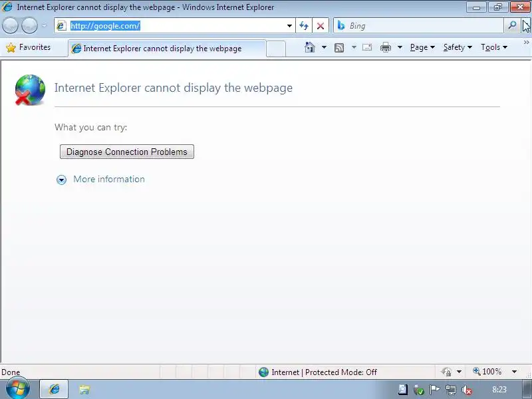532x399 pixels.
Task: Open the Safety menu
Action: click(458, 47)
